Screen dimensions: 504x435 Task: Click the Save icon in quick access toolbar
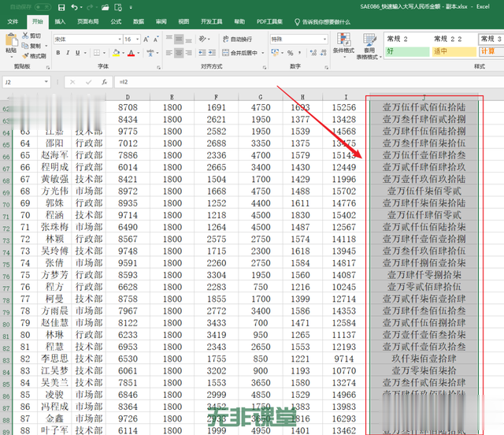[x=61, y=7]
